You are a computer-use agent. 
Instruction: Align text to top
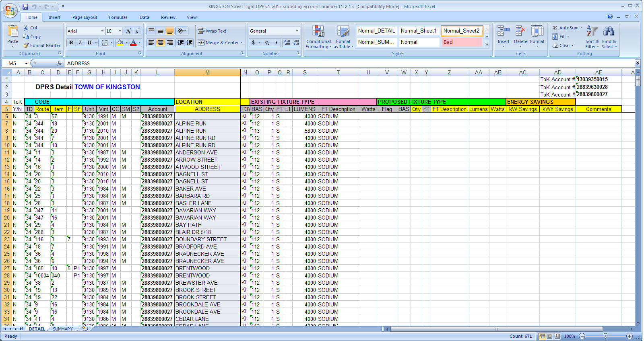[151, 31]
